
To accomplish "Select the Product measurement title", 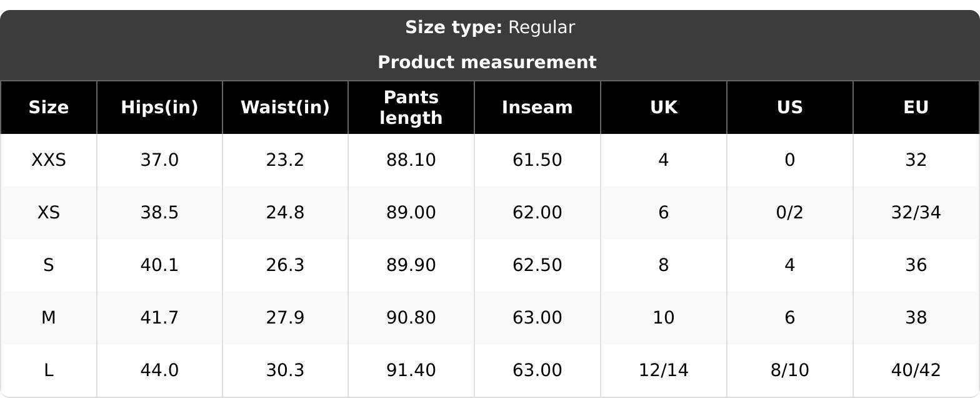I will coord(487,63).
